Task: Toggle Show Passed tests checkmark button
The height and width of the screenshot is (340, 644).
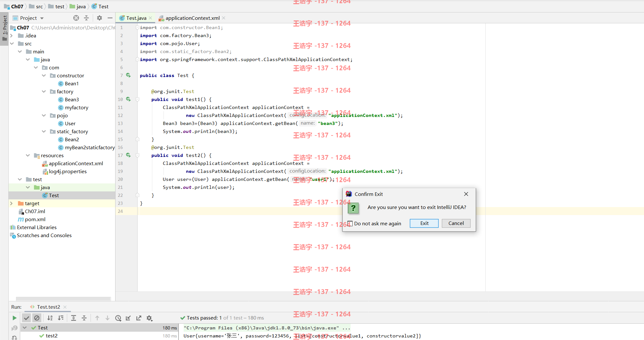Action: point(27,318)
